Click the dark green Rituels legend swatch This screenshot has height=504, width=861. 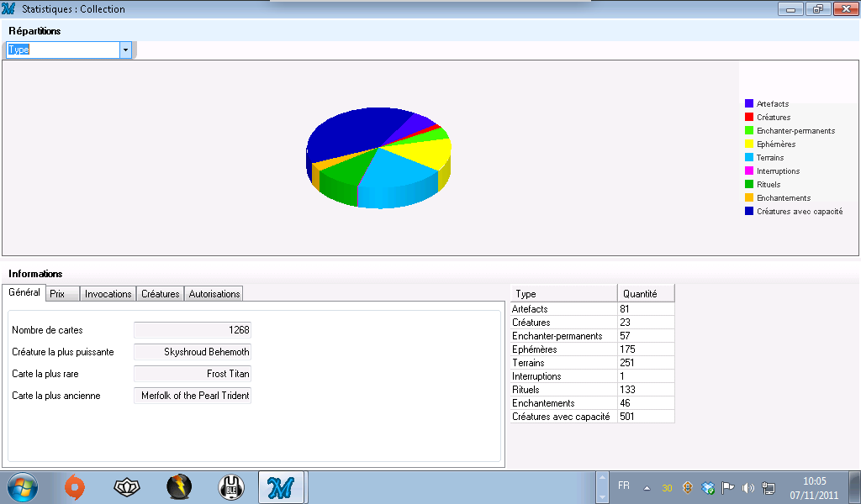coord(749,184)
